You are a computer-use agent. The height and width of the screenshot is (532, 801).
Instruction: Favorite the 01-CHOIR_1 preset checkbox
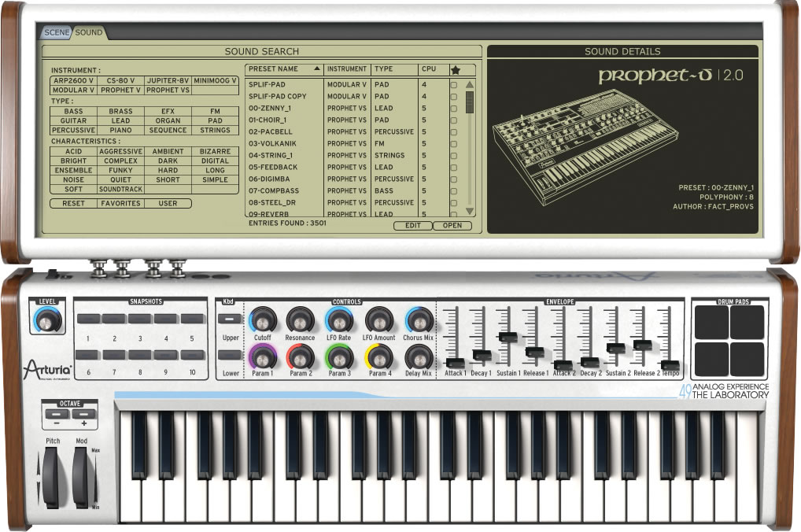(454, 120)
